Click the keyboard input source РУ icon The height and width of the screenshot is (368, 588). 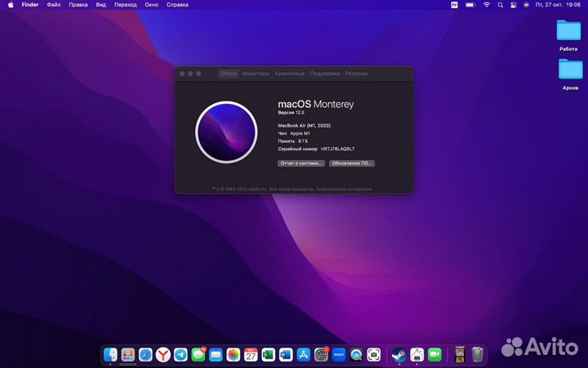point(454,5)
